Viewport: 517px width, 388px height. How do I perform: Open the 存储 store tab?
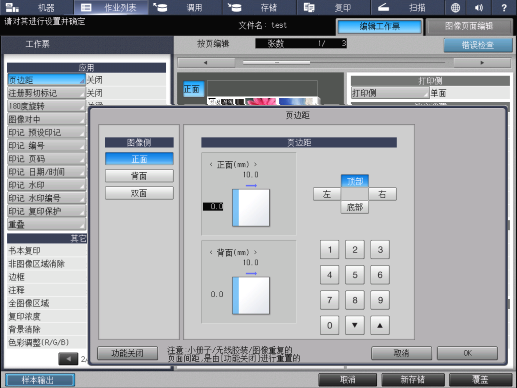coord(260,7)
